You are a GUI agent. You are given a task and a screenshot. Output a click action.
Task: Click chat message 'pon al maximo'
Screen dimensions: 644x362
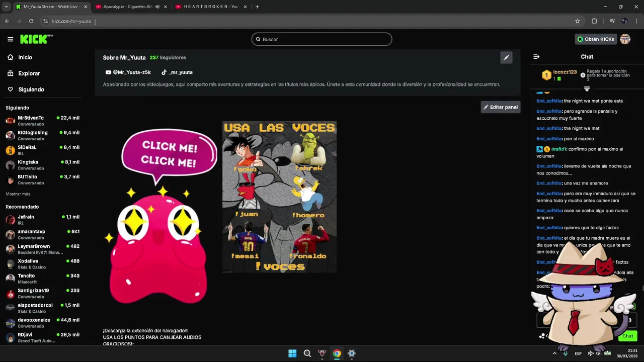pos(579,139)
